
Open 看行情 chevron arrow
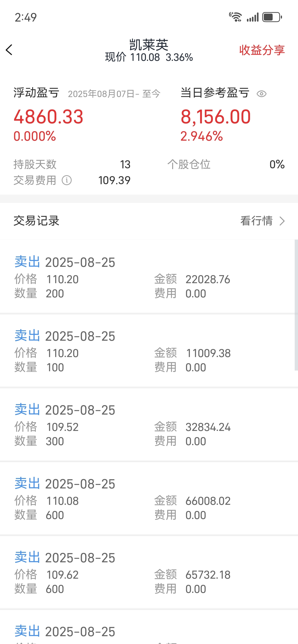click(x=282, y=221)
